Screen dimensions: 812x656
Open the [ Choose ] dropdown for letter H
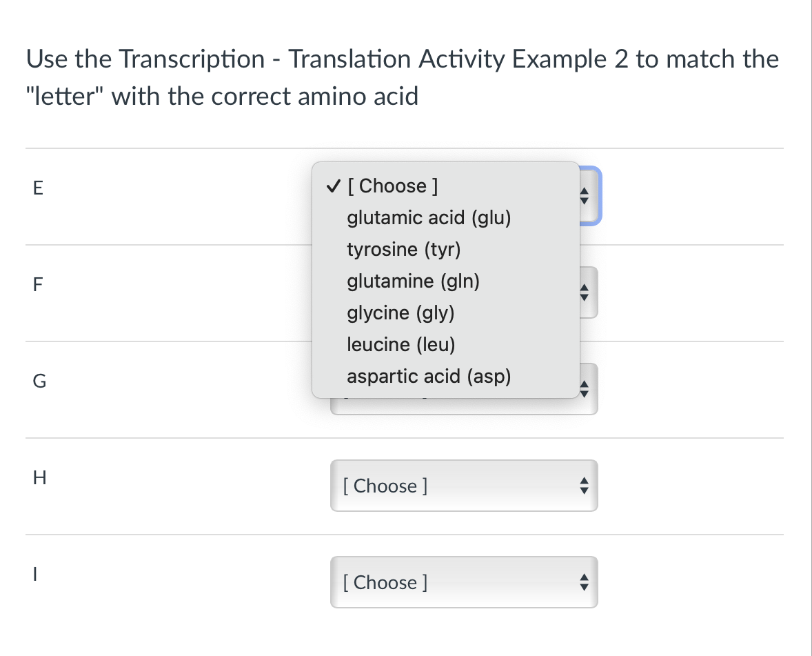463,486
